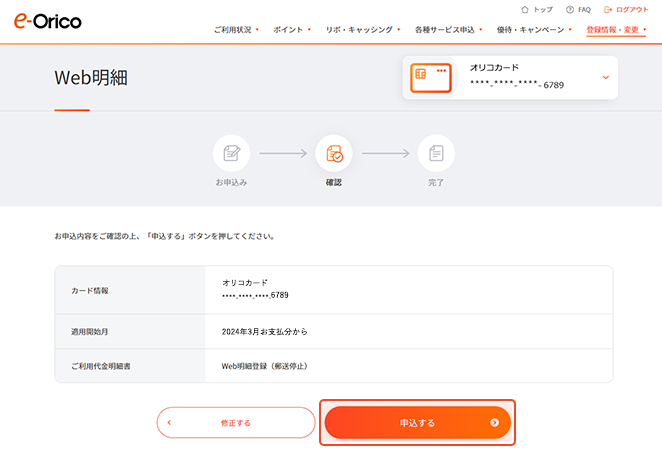Click the home icon beside トップ
662x461 pixels.
[x=525, y=9]
